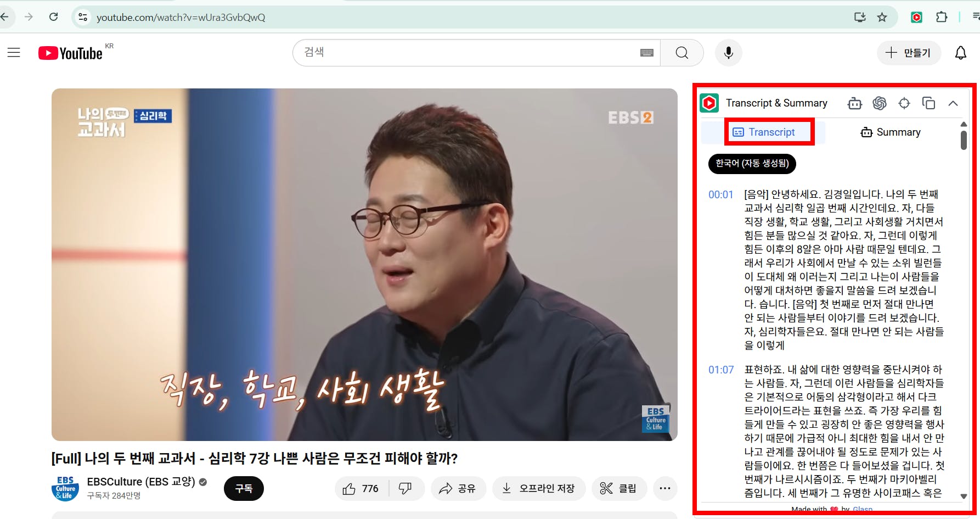This screenshot has height=519, width=980.
Task: Open the on-screen keyboard in search box
Action: pyautogui.click(x=647, y=53)
